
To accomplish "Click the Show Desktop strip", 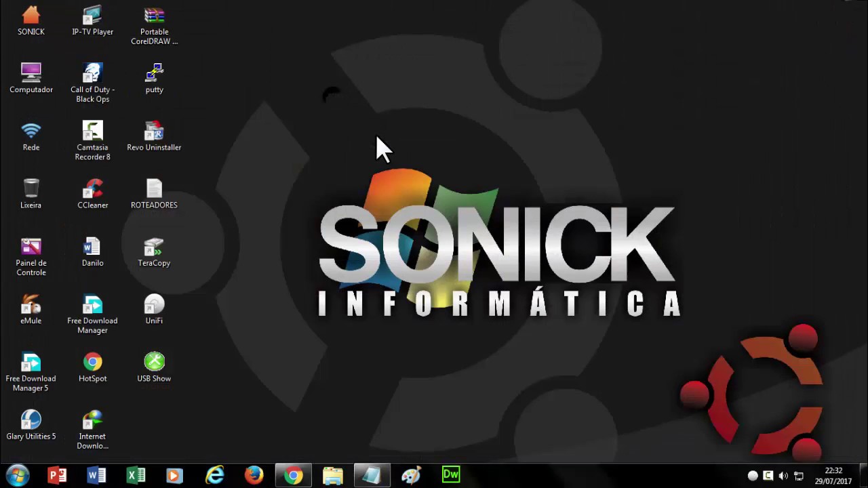I will pos(863,476).
